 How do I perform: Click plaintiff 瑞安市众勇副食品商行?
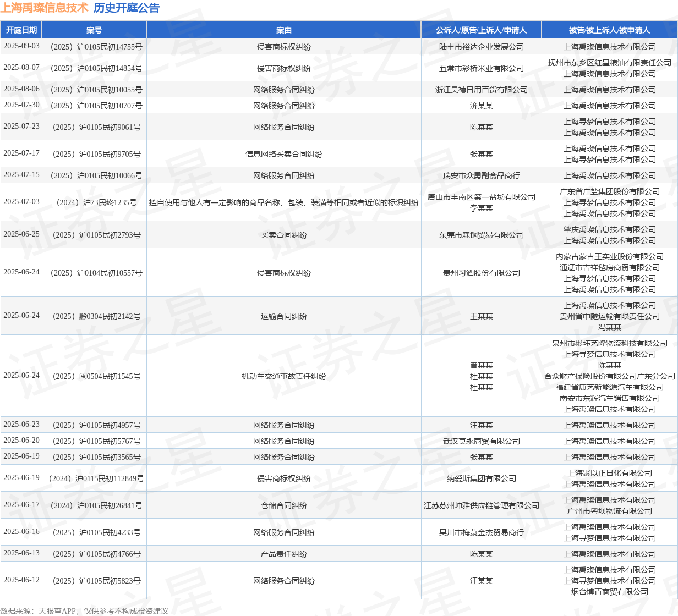coord(482,175)
